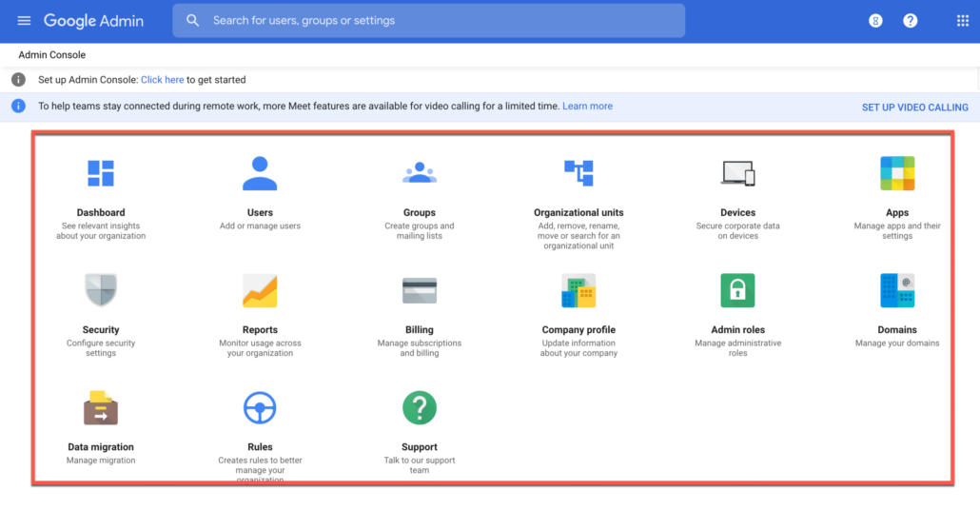The width and height of the screenshot is (980, 510).
Task: Click the Dashboard label text
Action: pyautogui.click(x=101, y=212)
